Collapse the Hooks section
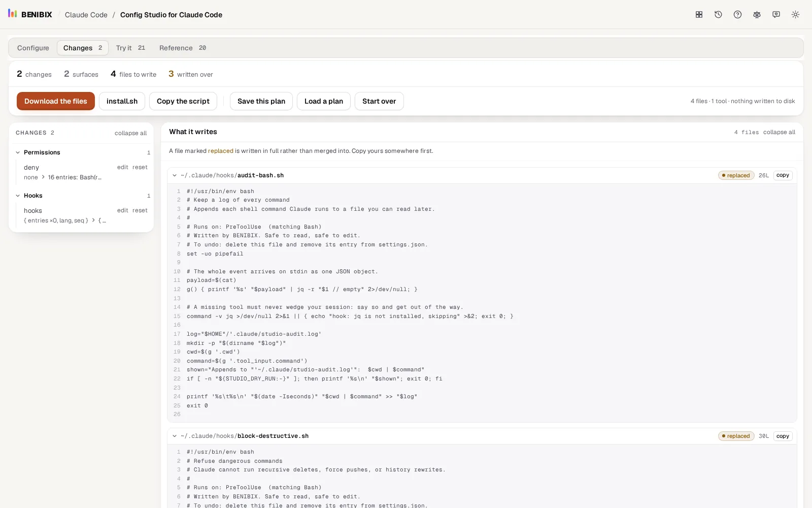Viewport: 812px width, 508px height. click(18, 196)
